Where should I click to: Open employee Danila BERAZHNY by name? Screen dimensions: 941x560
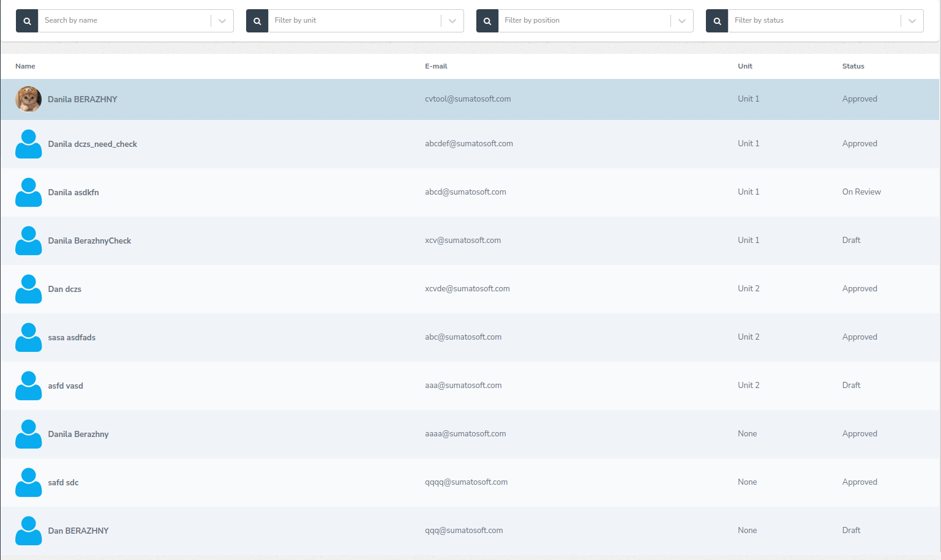point(83,99)
